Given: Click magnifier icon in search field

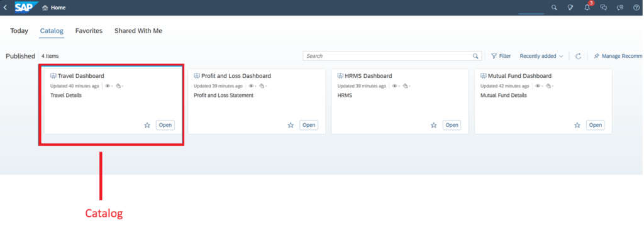Looking at the screenshot, I should 475,56.
